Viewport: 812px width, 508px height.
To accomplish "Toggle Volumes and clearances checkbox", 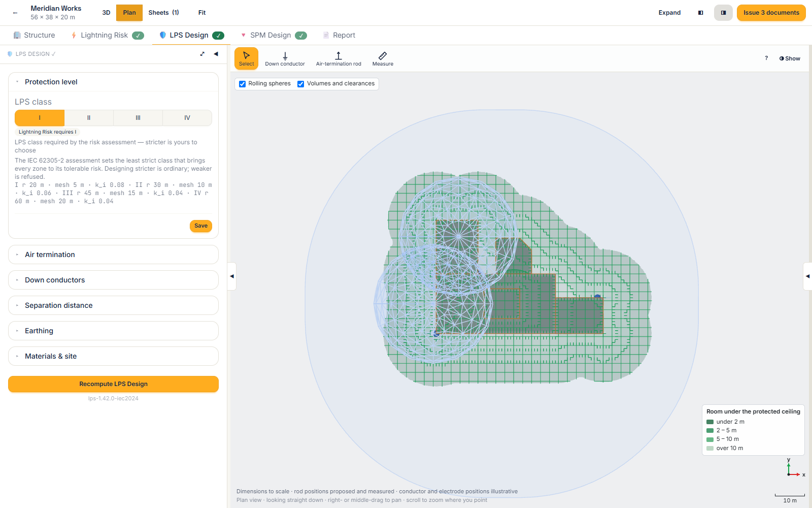I will [300, 84].
